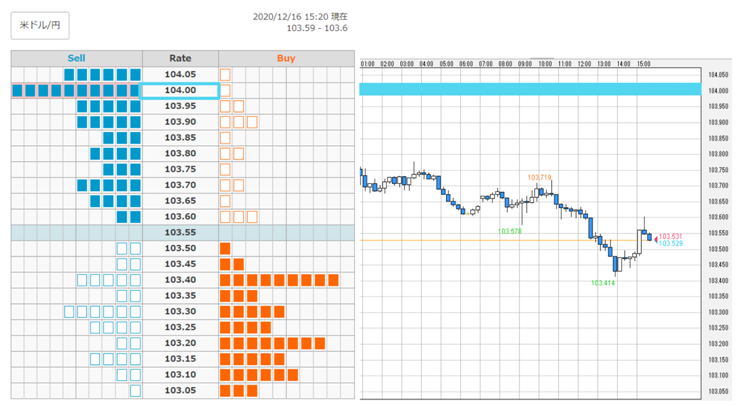Click the 103.80 rate cell
740x406 pixels.
coord(180,153)
